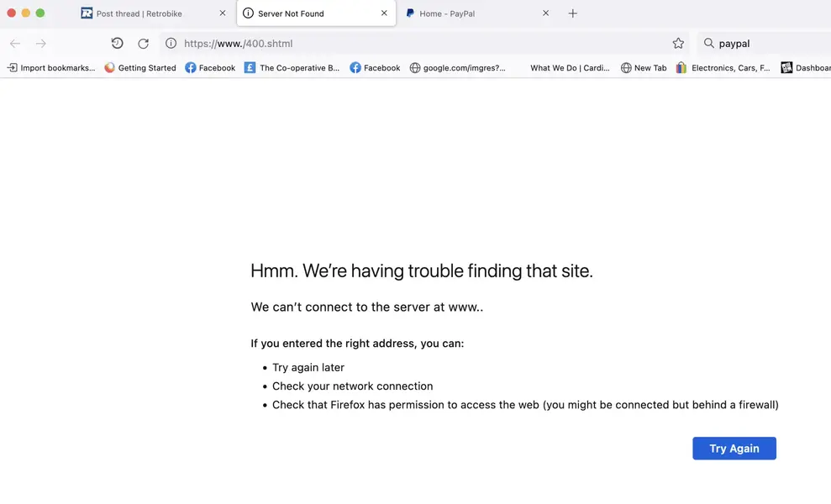Go forward one page
The height and width of the screenshot is (504, 831).
coord(41,44)
